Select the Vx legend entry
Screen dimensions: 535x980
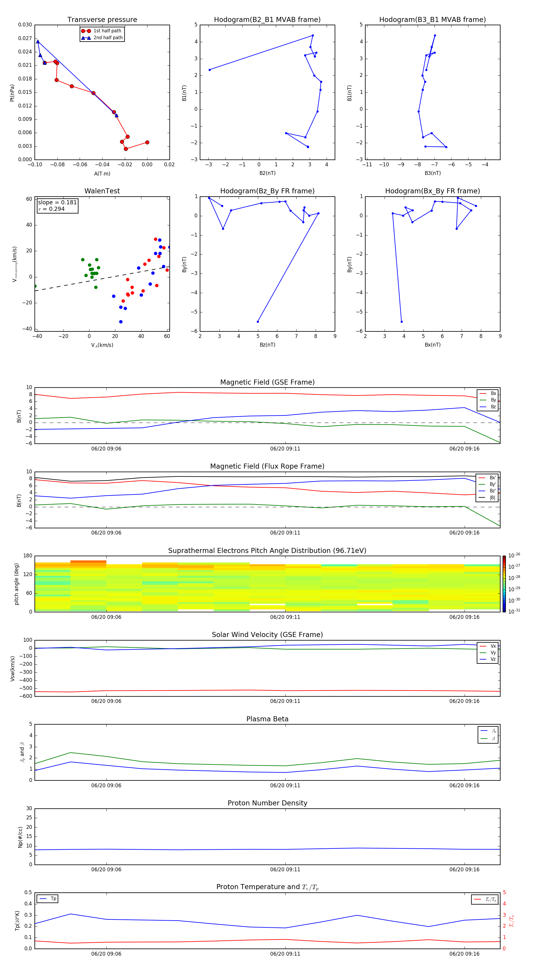click(488, 646)
